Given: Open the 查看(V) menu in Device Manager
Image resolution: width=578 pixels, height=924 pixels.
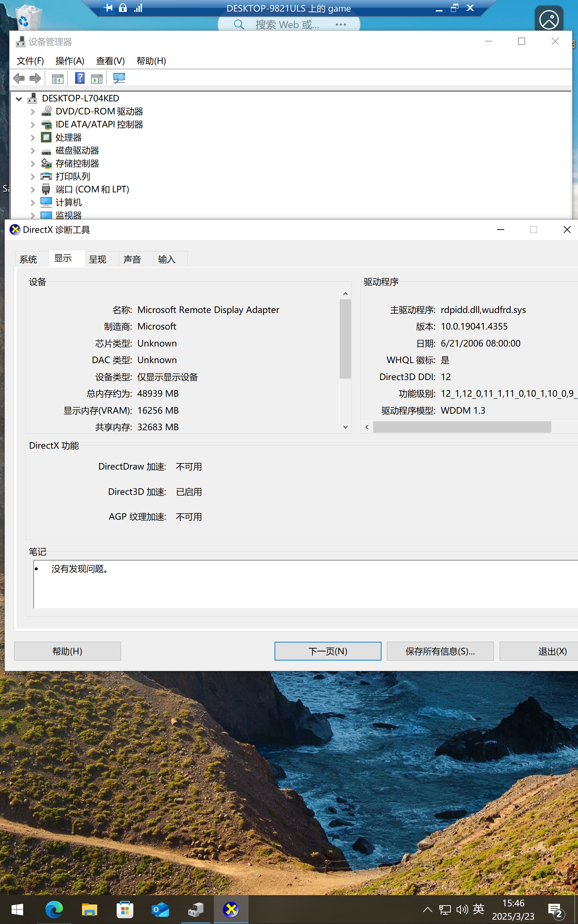Looking at the screenshot, I should (110, 61).
